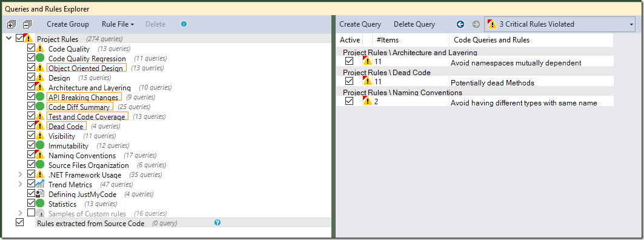Enable the Samples of Custom rules checkbox

point(32,213)
